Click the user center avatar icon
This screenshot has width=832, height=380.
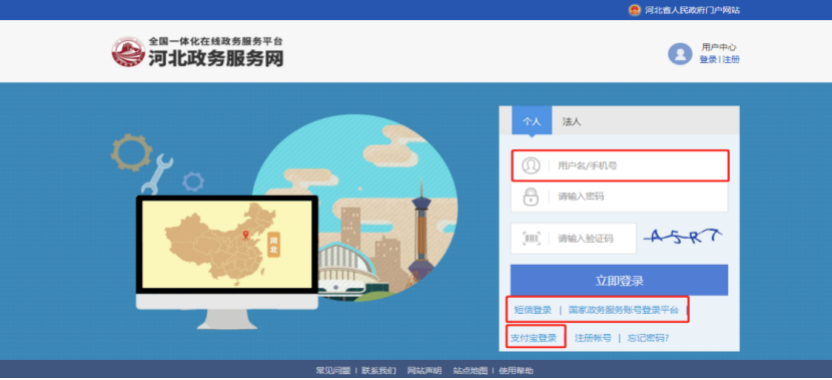680,54
